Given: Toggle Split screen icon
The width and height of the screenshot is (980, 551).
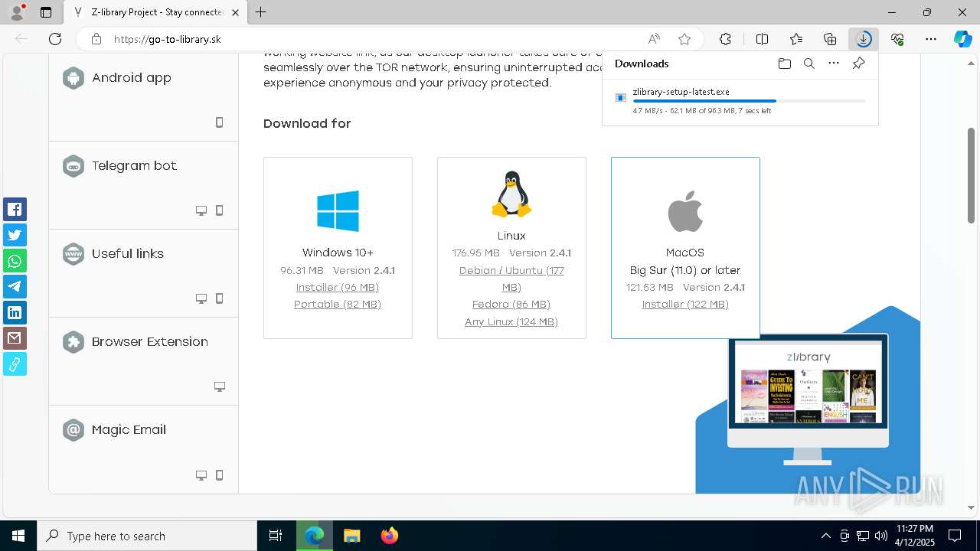Looking at the screenshot, I should click(762, 39).
